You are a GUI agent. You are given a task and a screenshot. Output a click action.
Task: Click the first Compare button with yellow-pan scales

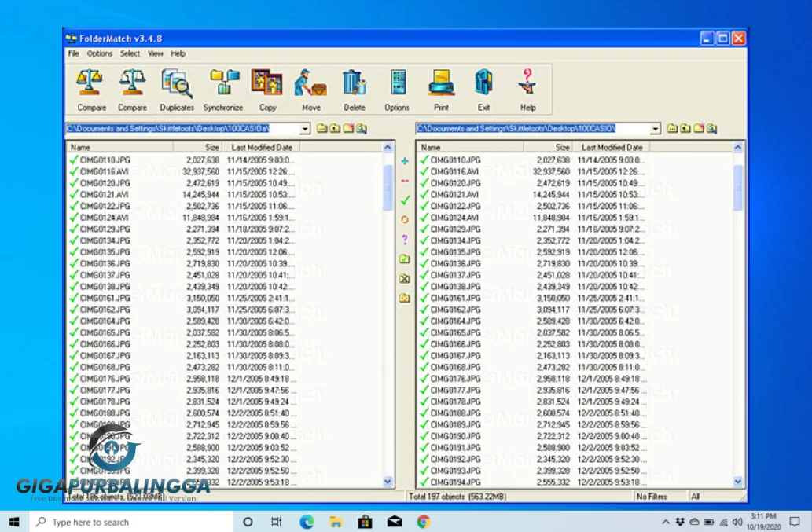pos(91,90)
